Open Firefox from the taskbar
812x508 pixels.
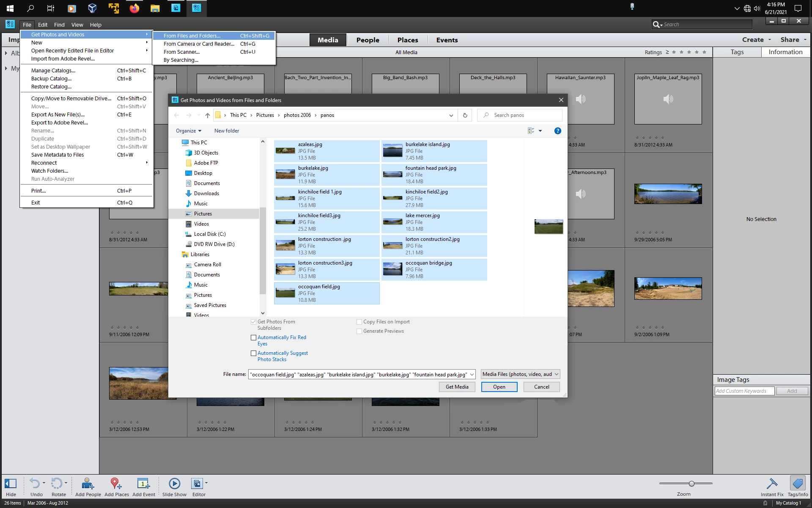[134, 8]
